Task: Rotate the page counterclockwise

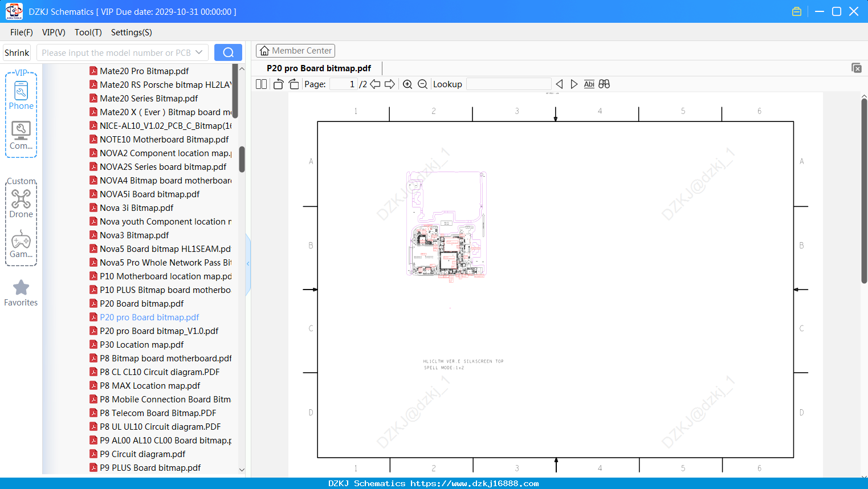Action: pyautogui.click(x=278, y=84)
